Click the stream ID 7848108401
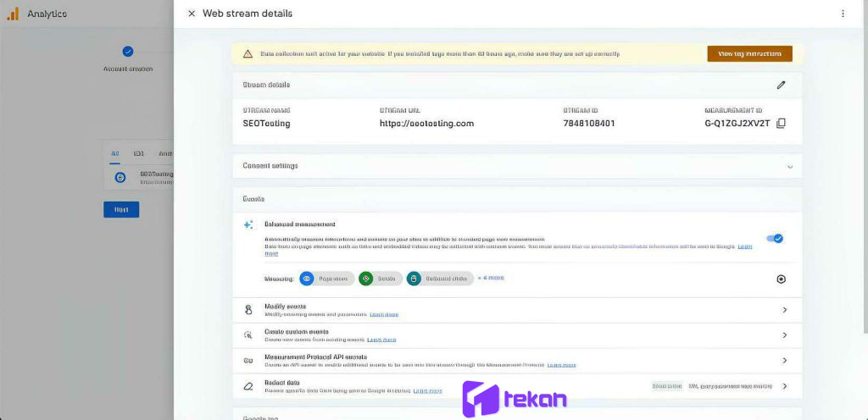The image size is (868, 420). 589,124
